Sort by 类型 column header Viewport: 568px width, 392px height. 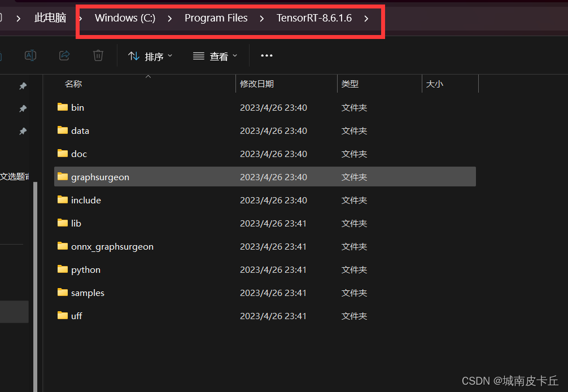click(x=350, y=84)
